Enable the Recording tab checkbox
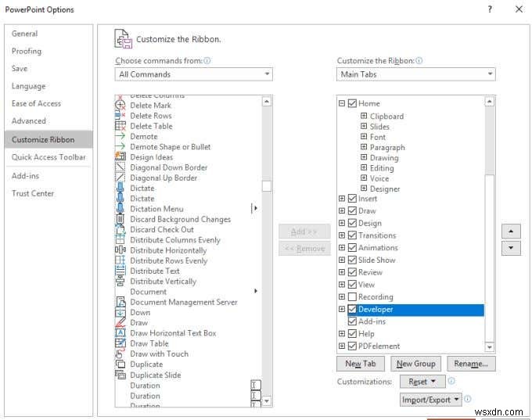The image size is (532, 420). click(x=352, y=297)
